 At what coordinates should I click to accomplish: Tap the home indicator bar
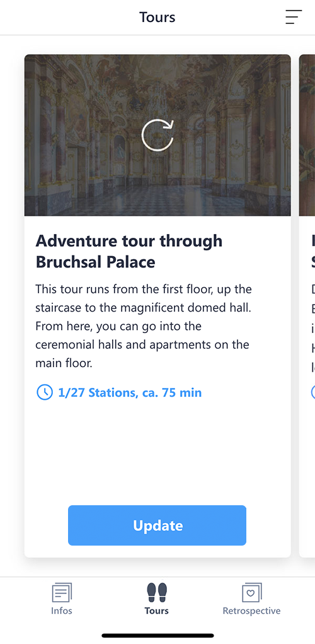pyautogui.click(x=157, y=635)
